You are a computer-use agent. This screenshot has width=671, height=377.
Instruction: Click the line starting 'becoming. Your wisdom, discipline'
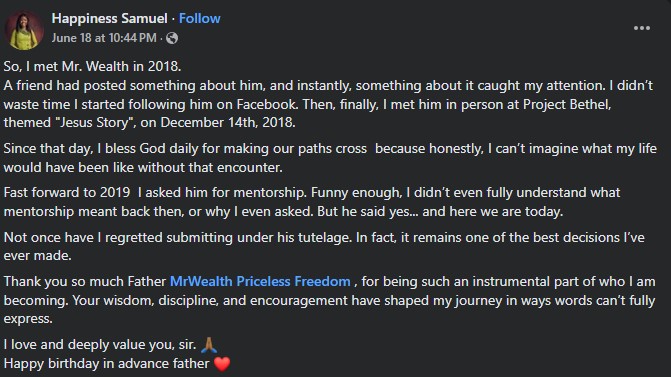[330, 300]
